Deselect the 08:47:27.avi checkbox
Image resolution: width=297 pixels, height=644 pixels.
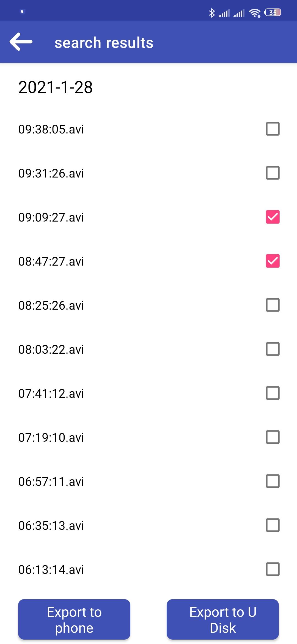pyautogui.click(x=273, y=261)
